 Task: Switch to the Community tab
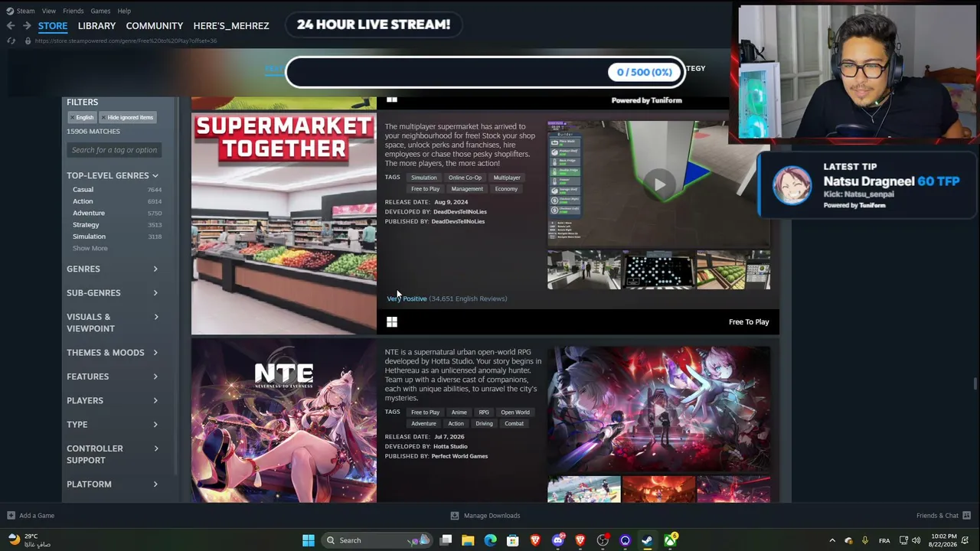155,26
